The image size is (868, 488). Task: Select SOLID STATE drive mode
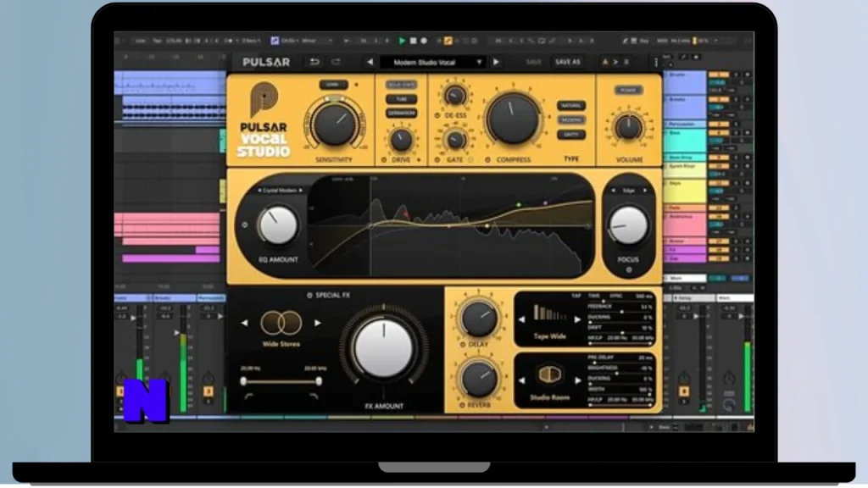pos(401,86)
